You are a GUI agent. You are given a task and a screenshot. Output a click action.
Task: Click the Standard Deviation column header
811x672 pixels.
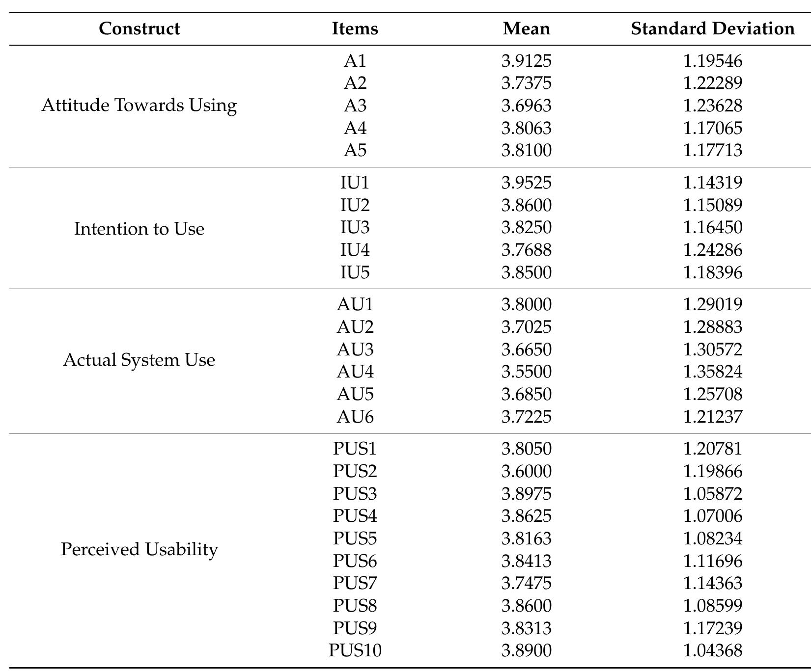click(712, 28)
